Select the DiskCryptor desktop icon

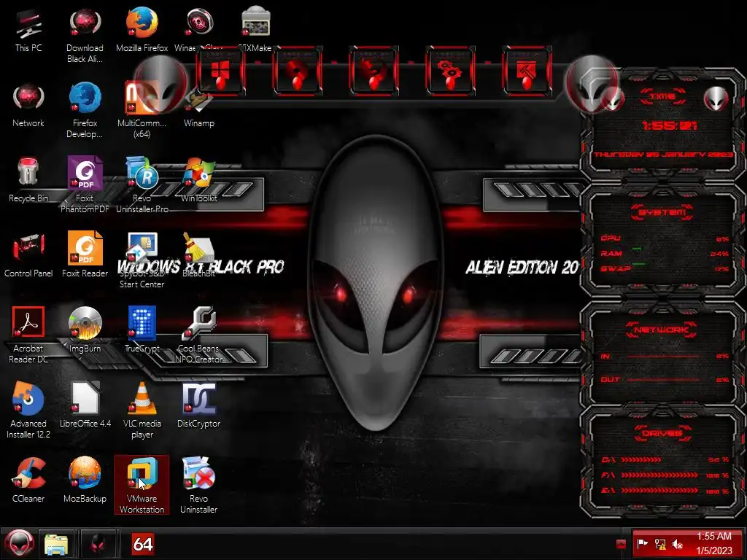(x=198, y=405)
